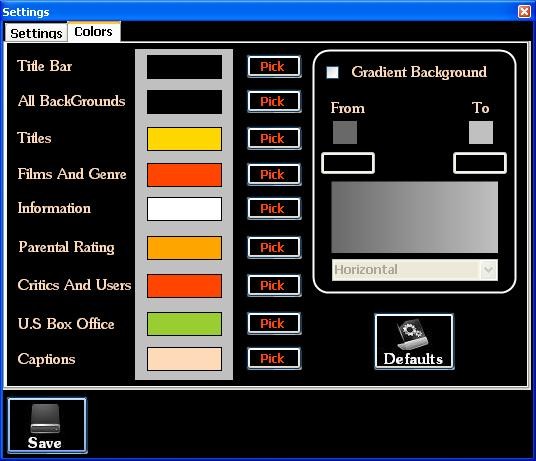Click the orange Parental Rating swatch
536x461 pixels.
[x=184, y=248]
